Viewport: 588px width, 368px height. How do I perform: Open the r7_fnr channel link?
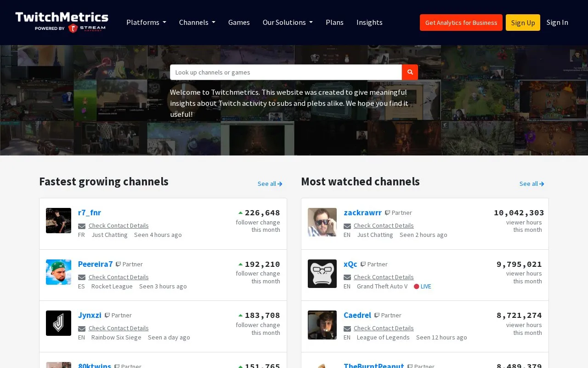point(90,213)
